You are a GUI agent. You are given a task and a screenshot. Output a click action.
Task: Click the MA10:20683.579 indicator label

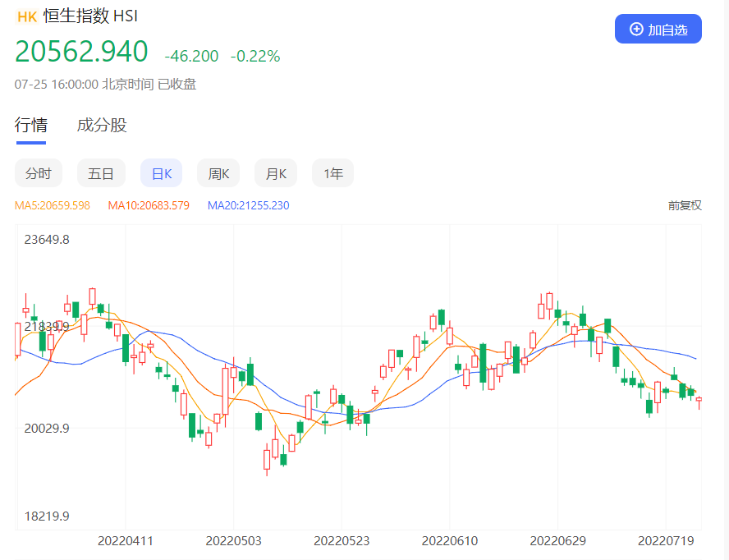149,205
